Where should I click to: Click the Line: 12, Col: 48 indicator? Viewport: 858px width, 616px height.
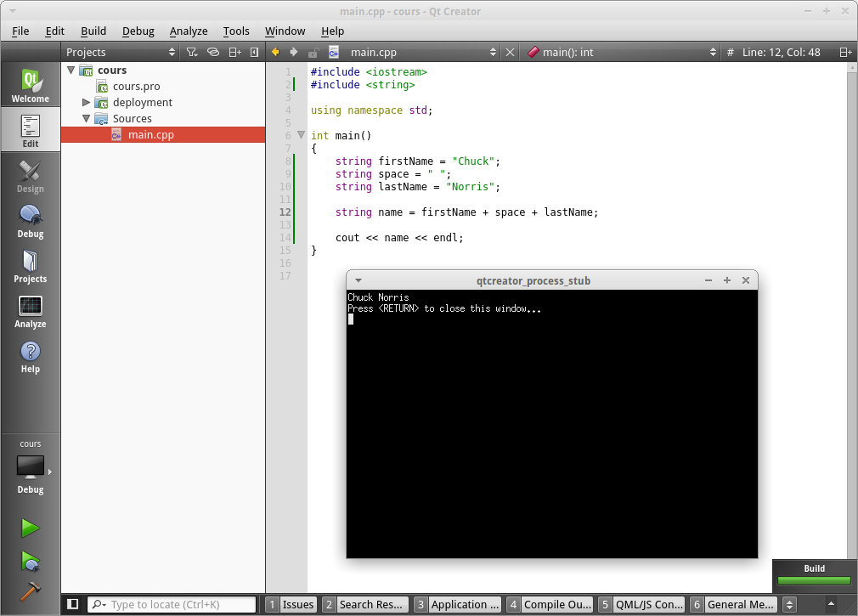(x=781, y=52)
